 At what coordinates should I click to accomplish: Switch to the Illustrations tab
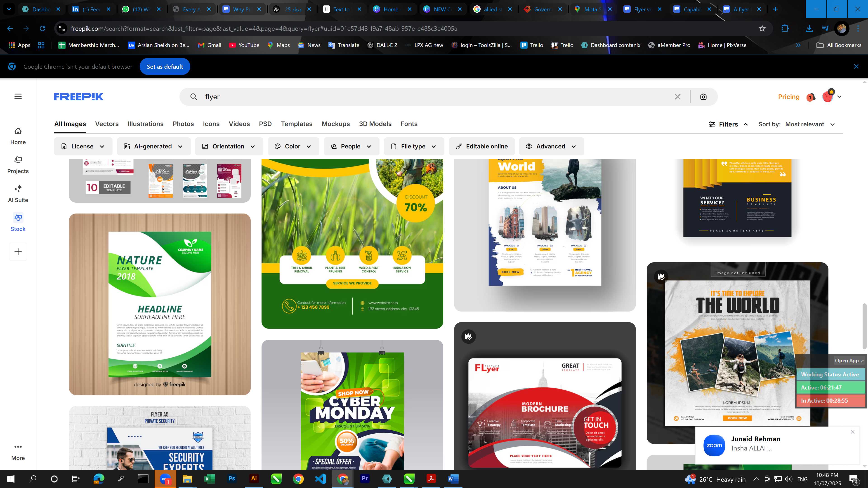pyautogui.click(x=146, y=124)
